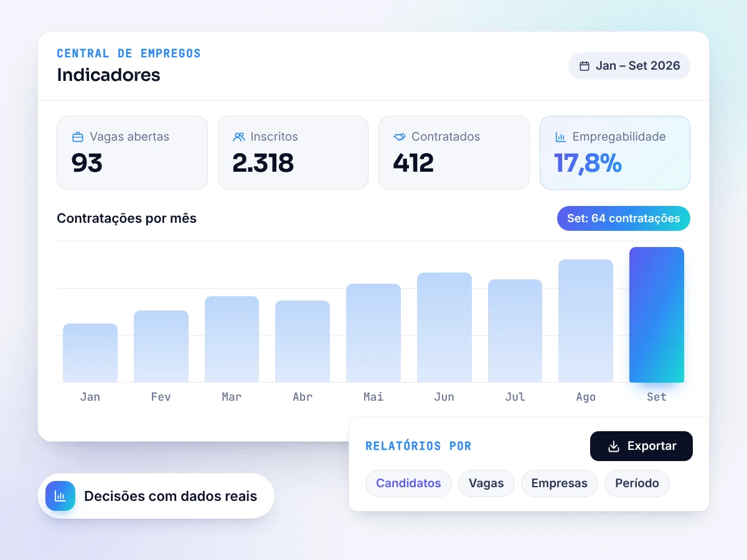Click the handshake icon on Contratados card
747x560 pixels.
pos(400,137)
